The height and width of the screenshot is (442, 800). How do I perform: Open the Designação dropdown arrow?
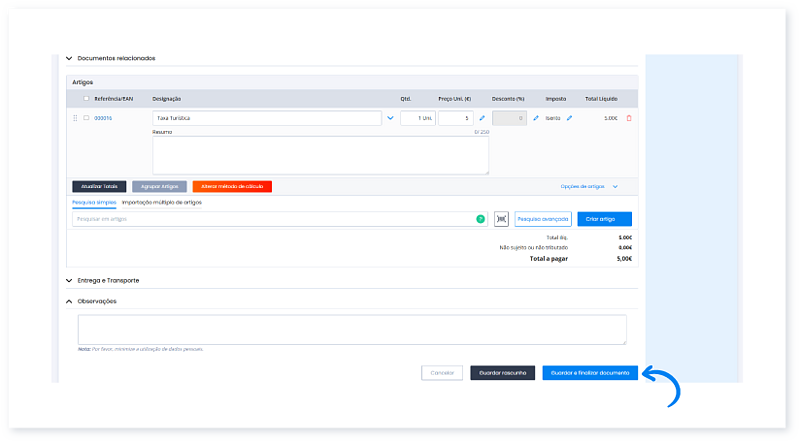[x=390, y=118]
